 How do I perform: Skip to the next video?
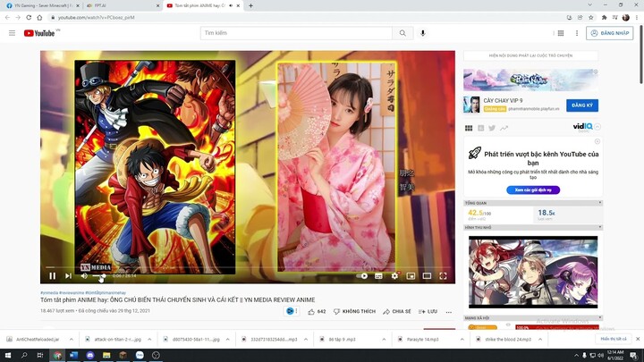tap(68, 276)
